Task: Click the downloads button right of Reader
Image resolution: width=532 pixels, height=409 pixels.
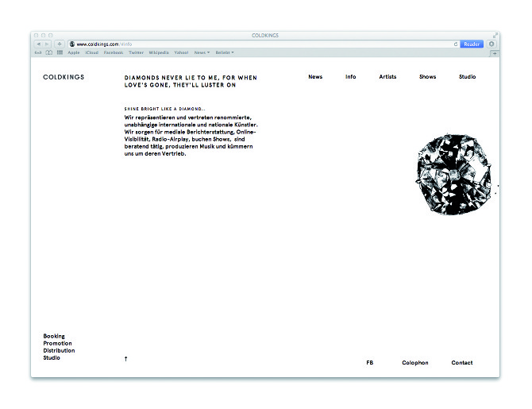Action: tap(492, 44)
